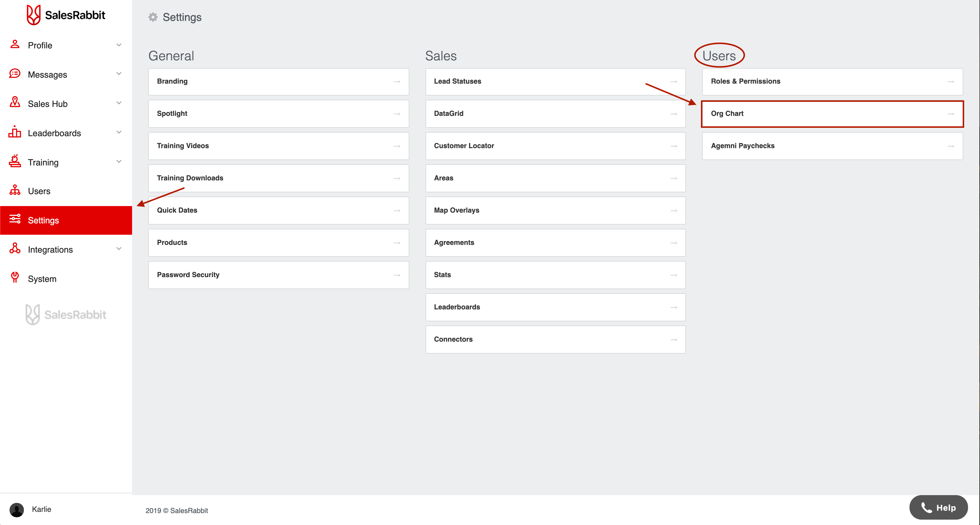
Task: Click the arrow icon on Password Security row
Action: 397,275
